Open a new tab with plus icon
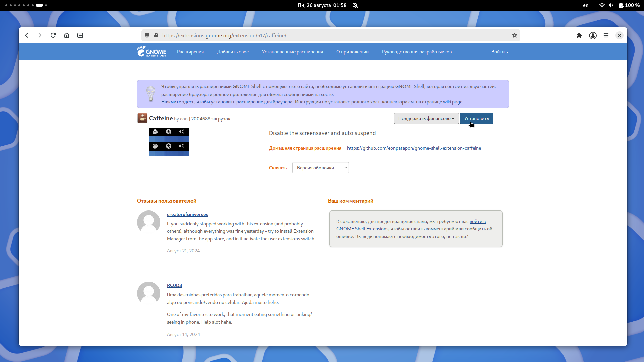Image resolution: width=644 pixels, height=362 pixels. pos(80,35)
